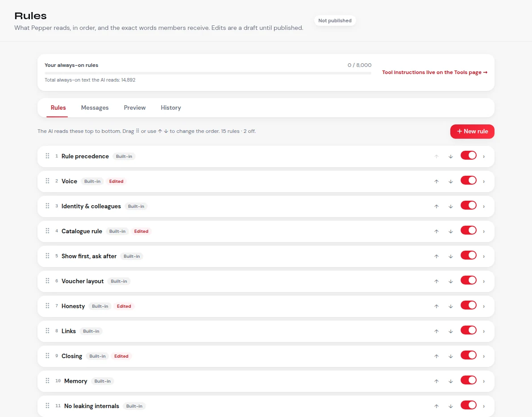Viewport: 532px width, 417px height.
Task: Click the Voucher layout rule name
Action: pos(83,281)
